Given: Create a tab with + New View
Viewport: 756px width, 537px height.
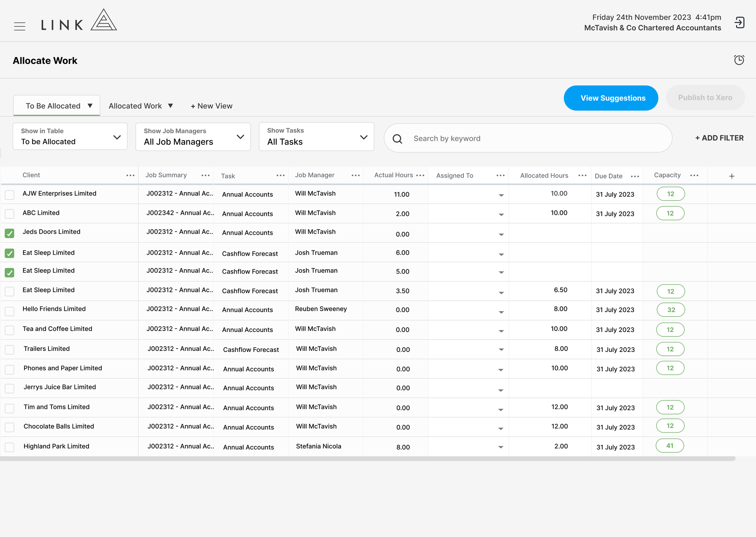Looking at the screenshot, I should 212,106.
